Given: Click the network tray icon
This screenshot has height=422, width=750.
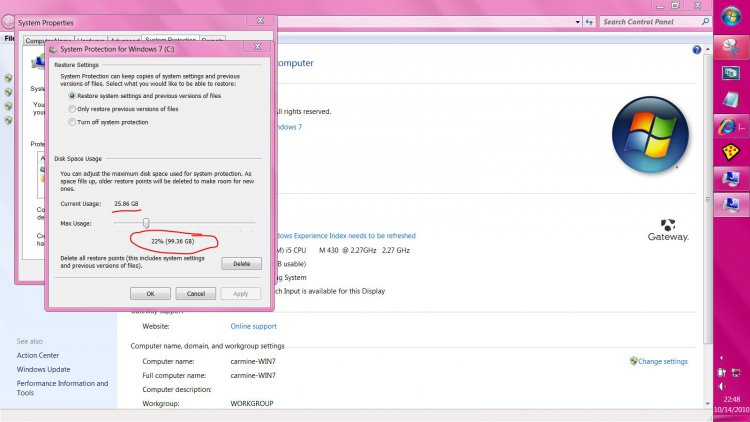Looking at the screenshot, I should (736, 373).
